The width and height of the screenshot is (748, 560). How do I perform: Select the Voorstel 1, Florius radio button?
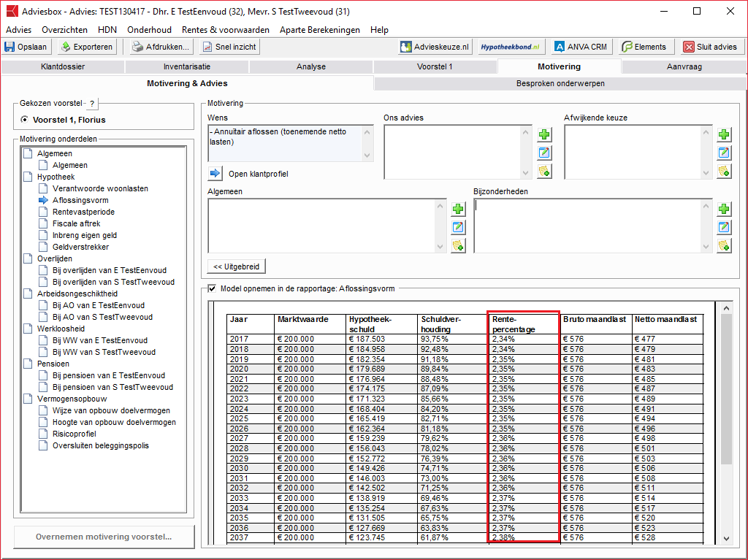pos(25,120)
